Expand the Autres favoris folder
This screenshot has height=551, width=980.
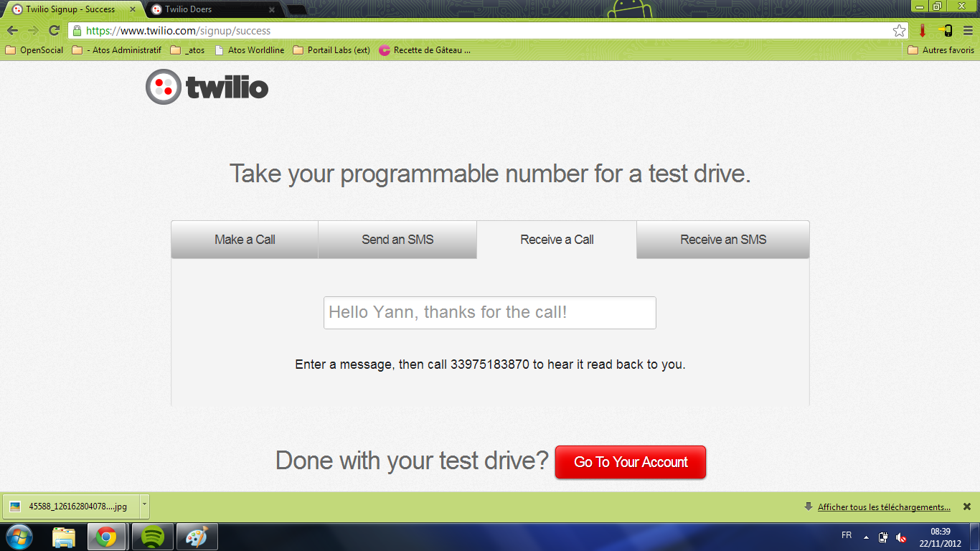[941, 50]
